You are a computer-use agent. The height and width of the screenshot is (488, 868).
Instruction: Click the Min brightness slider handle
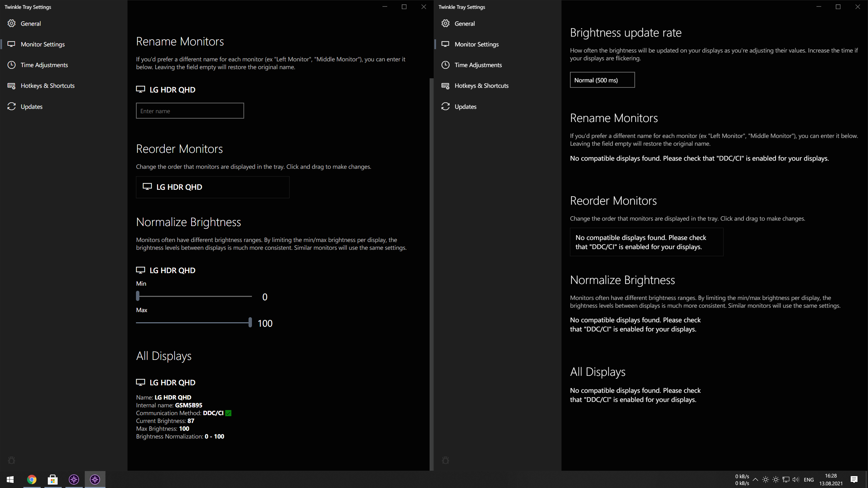tap(138, 296)
